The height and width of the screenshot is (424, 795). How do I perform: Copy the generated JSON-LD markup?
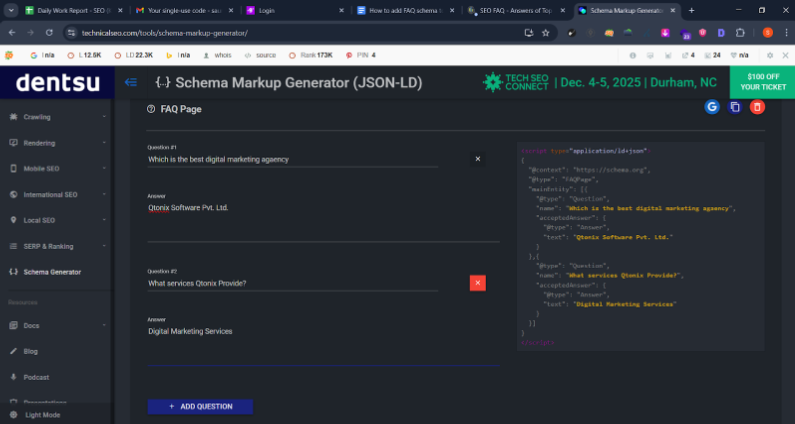pos(735,107)
